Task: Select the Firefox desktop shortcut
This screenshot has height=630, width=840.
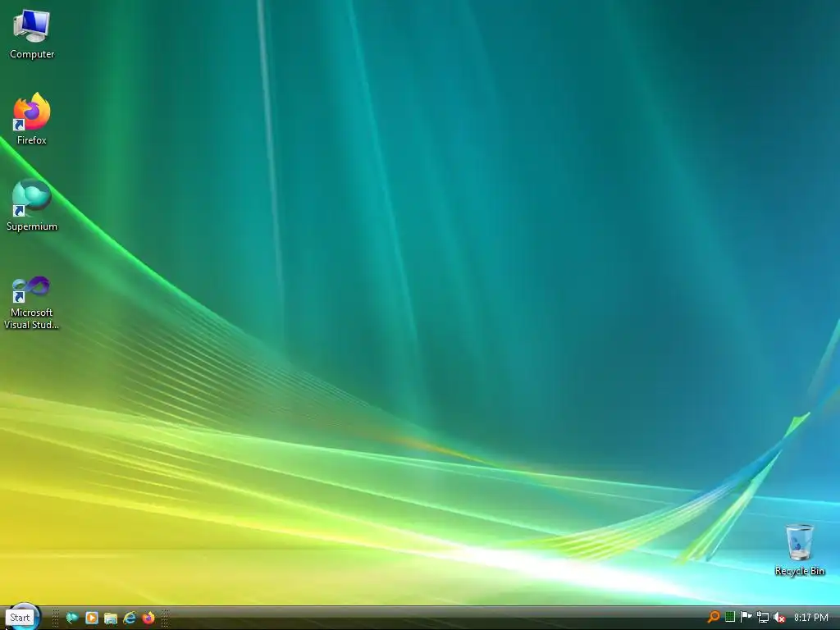Action: [32, 119]
